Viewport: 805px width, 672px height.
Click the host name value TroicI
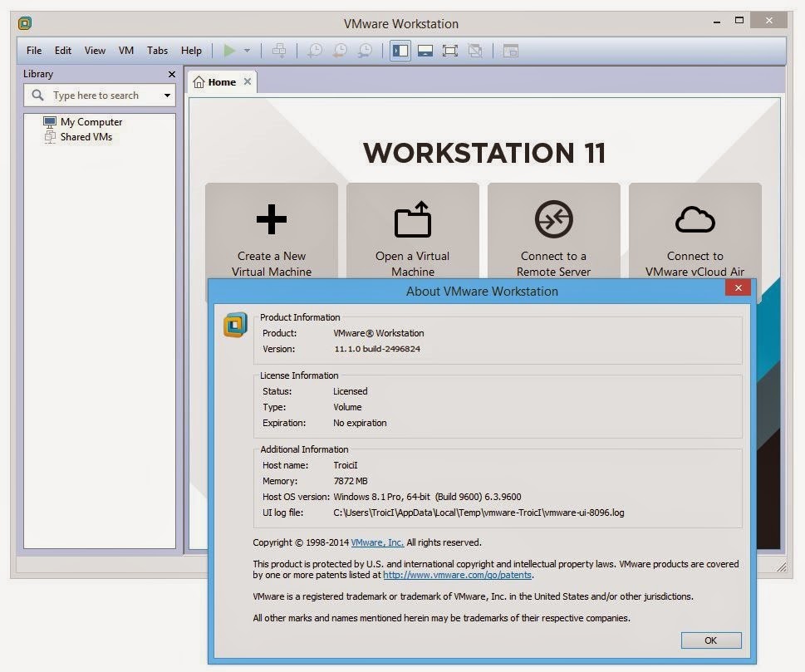pos(346,466)
